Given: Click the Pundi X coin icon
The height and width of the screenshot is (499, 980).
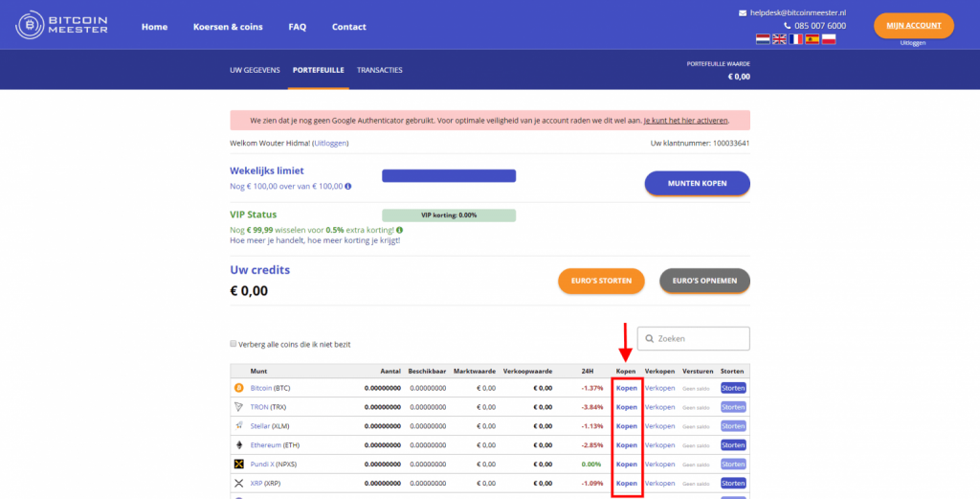Looking at the screenshot, I should [x=238, y=464].
